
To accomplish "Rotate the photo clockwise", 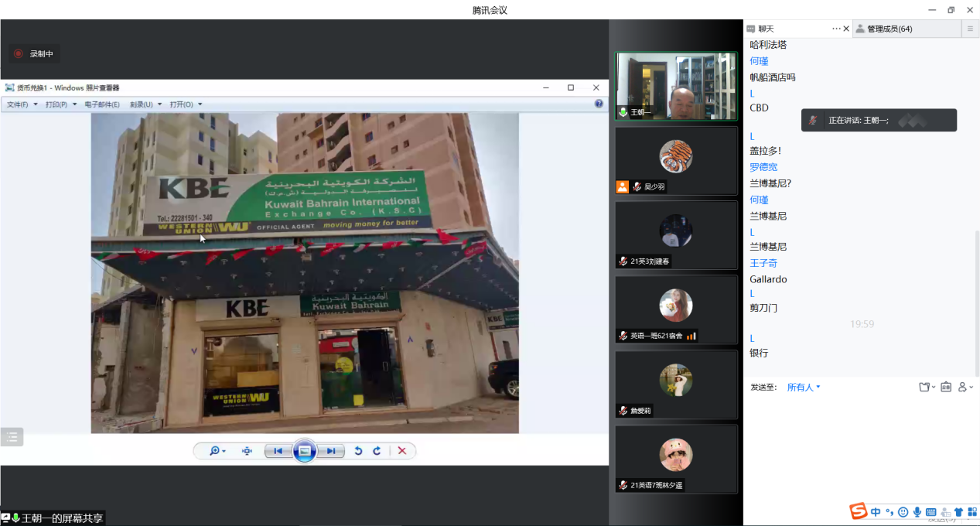I will point(377,451).
